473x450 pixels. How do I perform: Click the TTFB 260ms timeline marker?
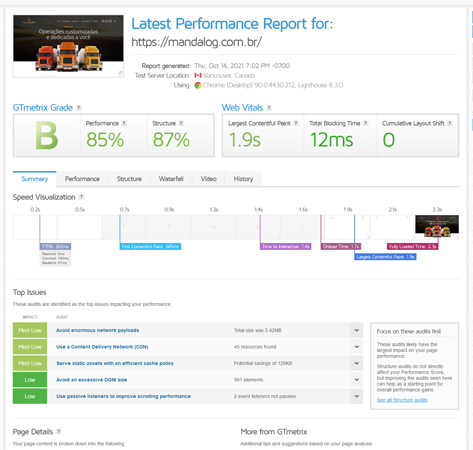tap(55, 246)
